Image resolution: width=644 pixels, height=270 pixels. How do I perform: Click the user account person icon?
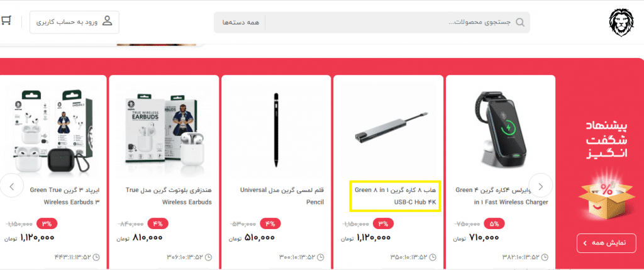pyautogui.click(x=107, y=21)
